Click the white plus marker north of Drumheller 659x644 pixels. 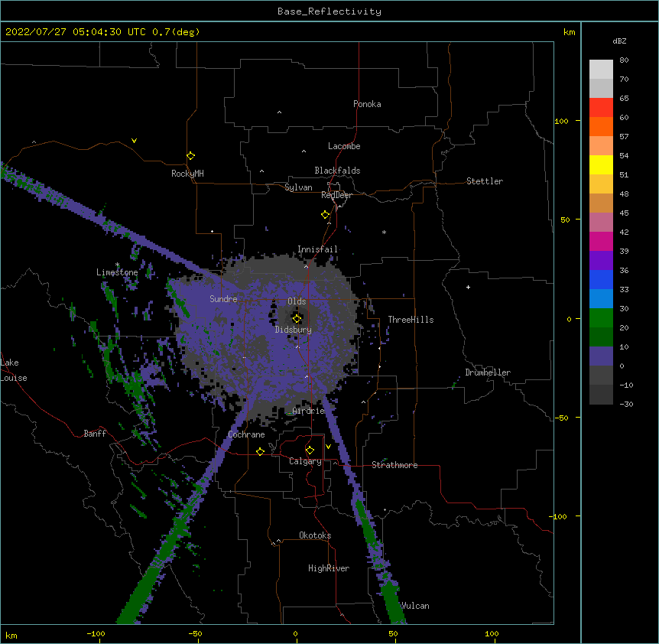coord(468,287)
